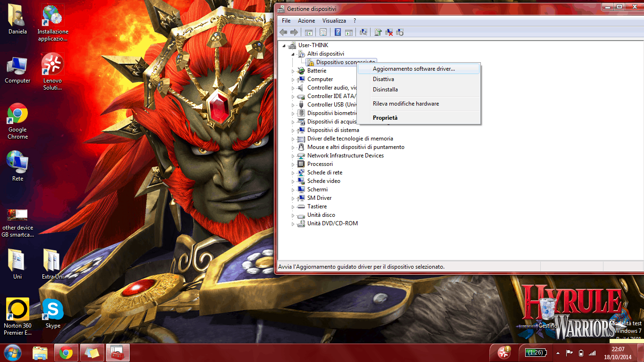Choose Rileva modifiche hardware from context menu
This screenshot has height=362, width=644.
point(419,104)
